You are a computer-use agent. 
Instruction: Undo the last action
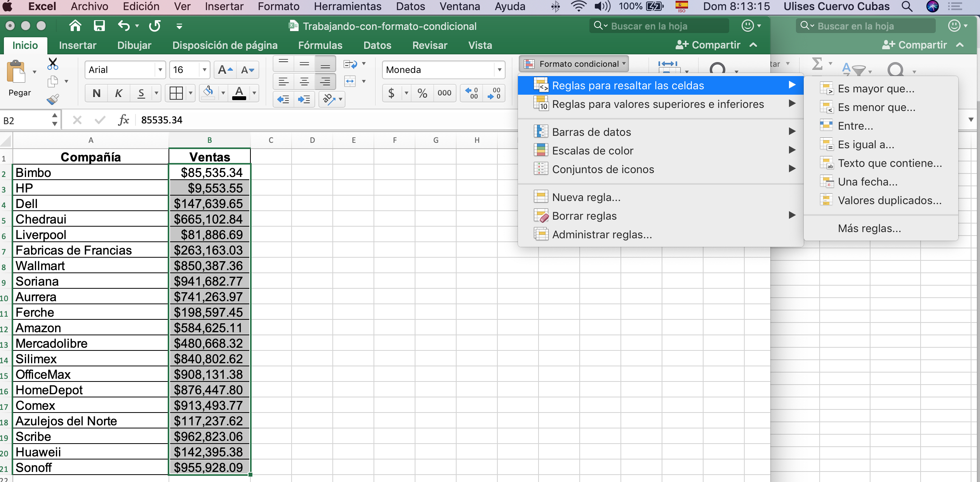[124, 26]
